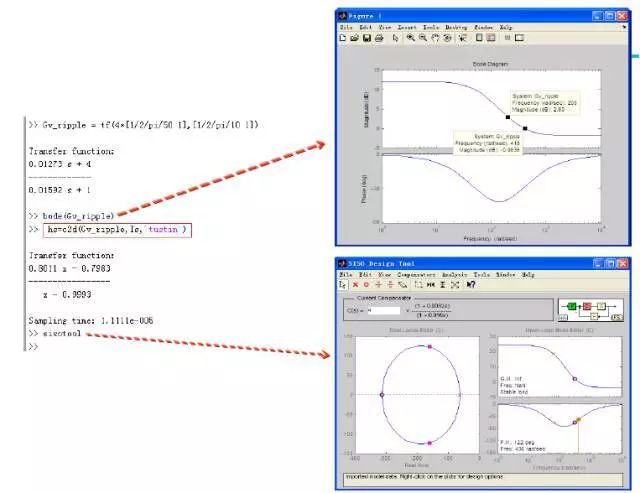Image resolution: width=640 pixels, height=493 pixels.
Task: Select the eraser delete pole/zero tool
Action: point(402,285)
